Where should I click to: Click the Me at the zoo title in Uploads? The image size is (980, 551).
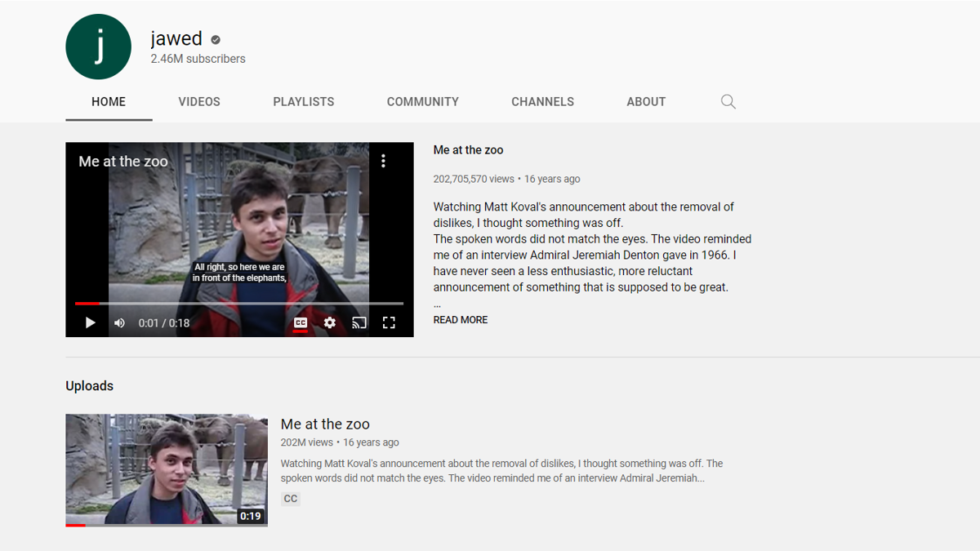click(325, 424)
